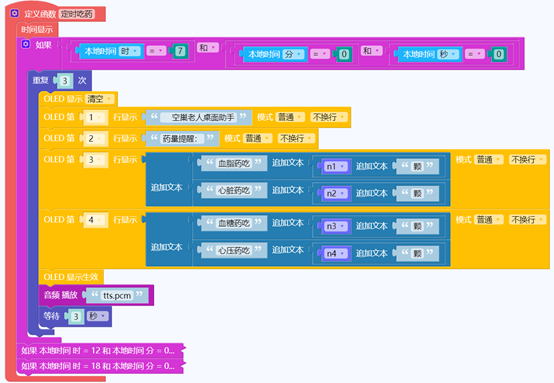Open the 普通 mode dropdown on OLED row 2
This screenshot has width=554, height=383.
tap(257, 138)
